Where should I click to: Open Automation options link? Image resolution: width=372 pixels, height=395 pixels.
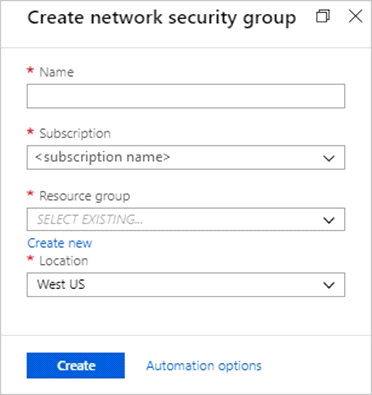point(204,366)
